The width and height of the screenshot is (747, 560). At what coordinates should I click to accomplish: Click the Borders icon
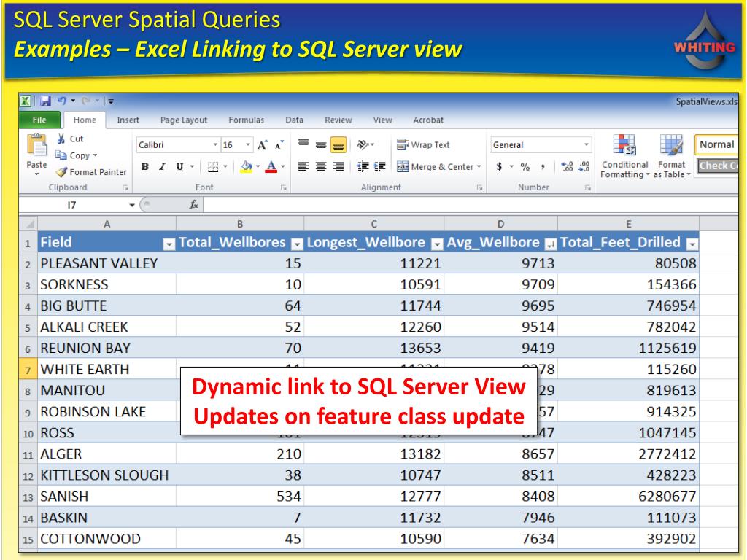tap(213, 167)
